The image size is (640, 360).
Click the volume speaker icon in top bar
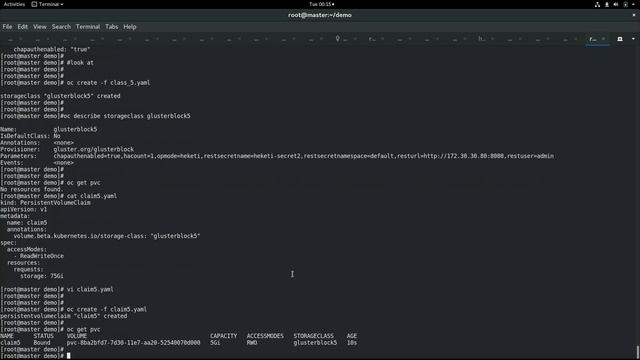point(616,4)
